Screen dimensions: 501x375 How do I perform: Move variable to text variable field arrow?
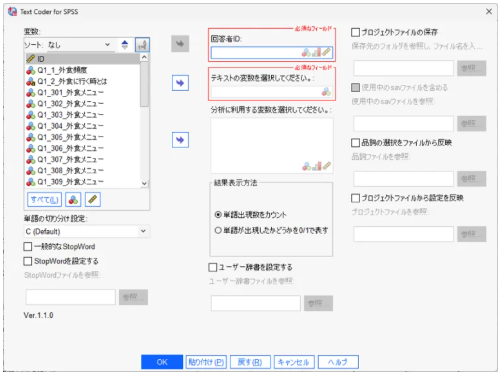click(x=180, y=83)
